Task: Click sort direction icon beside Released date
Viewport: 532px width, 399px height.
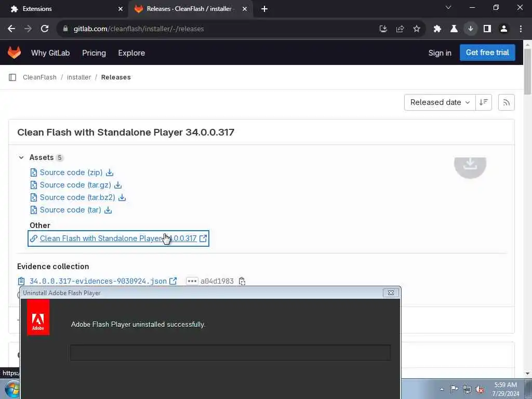Action: click(x=484, y=102)
